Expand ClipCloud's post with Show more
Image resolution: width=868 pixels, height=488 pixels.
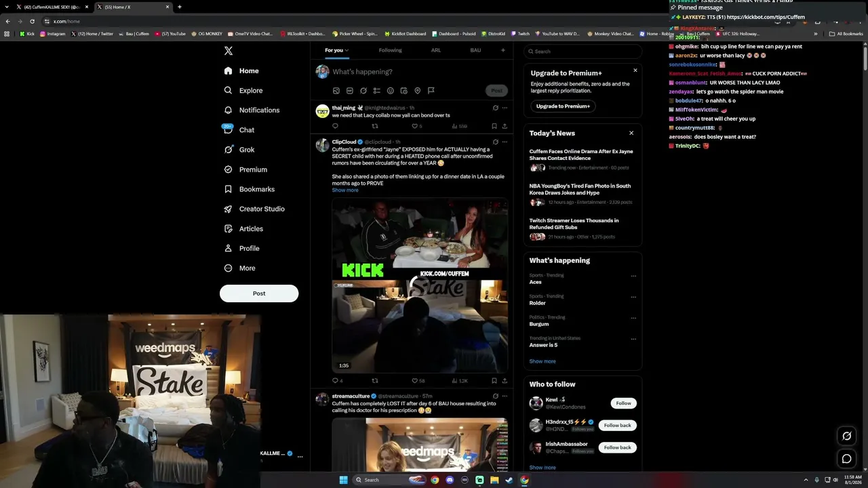345,190
